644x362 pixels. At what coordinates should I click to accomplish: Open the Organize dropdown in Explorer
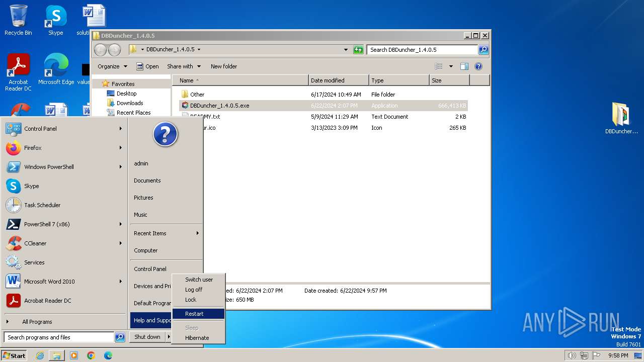pos(111,66)
